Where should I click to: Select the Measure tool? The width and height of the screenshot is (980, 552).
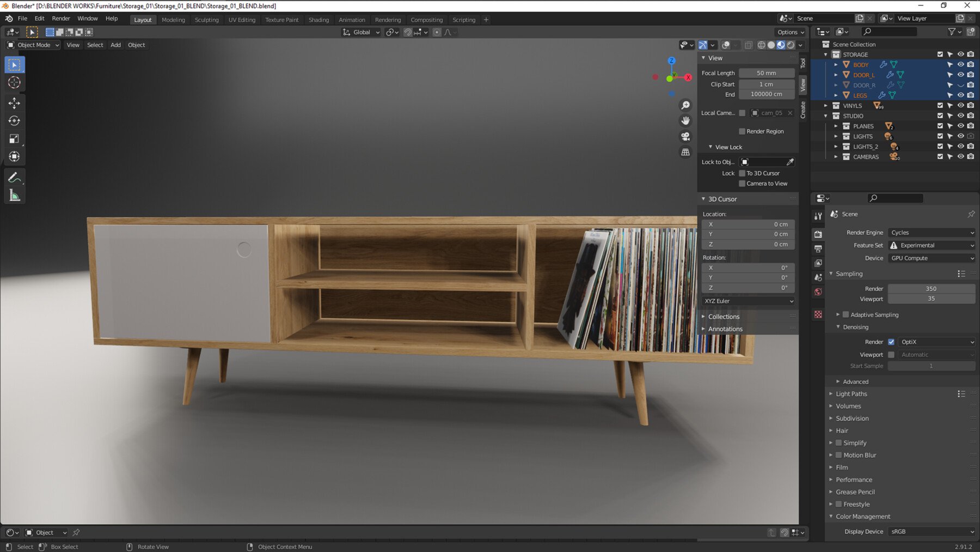(x=14, y=195)
